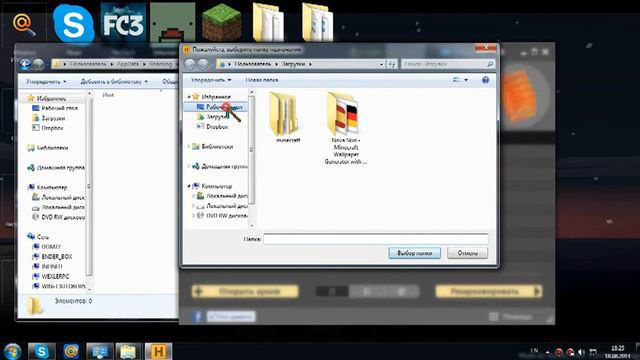The width and height of the screenshot is (640, 360).
Task: Click Разархивировать in the archiver window
Action: [489, 291]
